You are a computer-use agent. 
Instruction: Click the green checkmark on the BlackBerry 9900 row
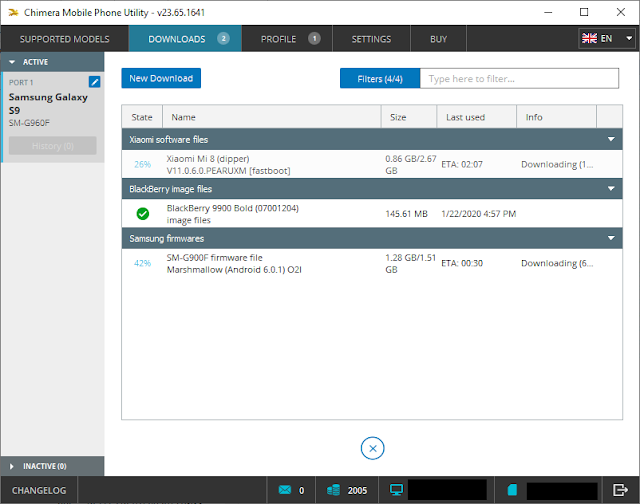coord(143,213)
